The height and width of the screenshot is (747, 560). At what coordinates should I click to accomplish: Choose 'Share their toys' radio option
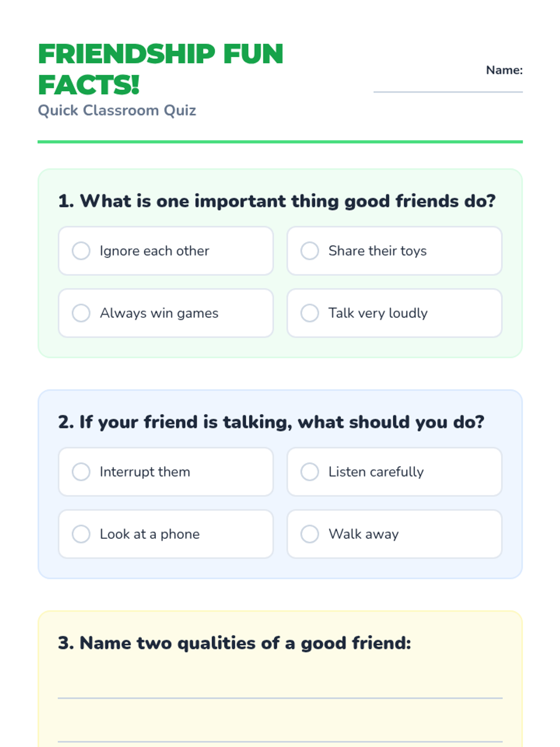coord(309,251)
